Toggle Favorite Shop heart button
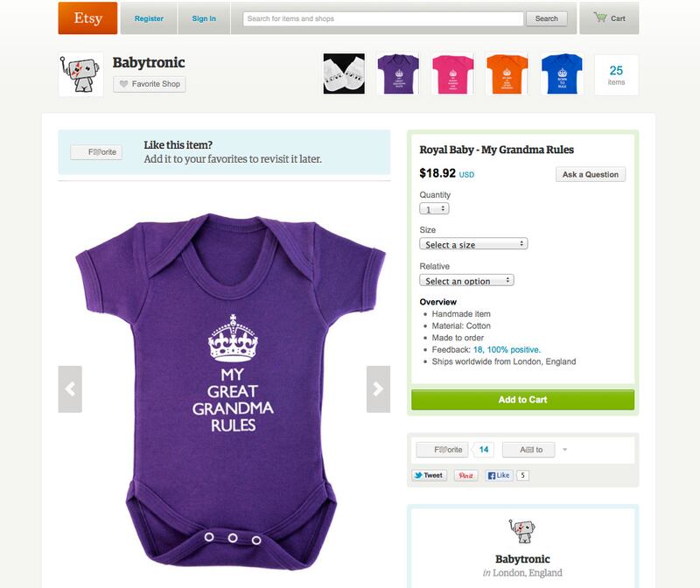 pos(149,84)
